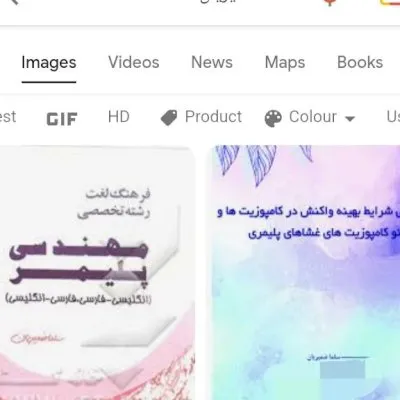This screenshot has width=400, height=400.
Task: Switch to the Videos tab
Action: [134, 62]
